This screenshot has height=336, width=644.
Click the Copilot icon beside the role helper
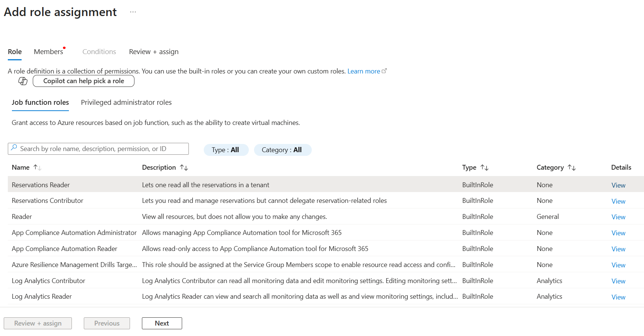click(23, 81)
